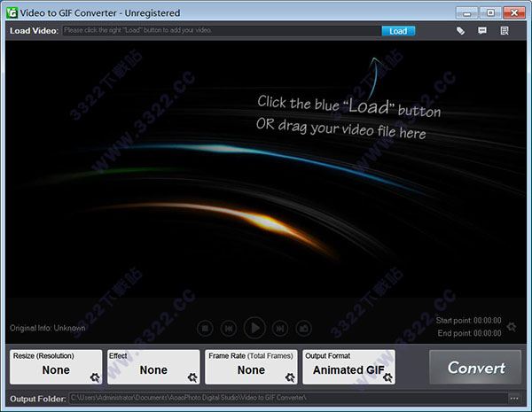Open the tag/register icon
Image resolution: width=532 pixels, height=412 pixels.
(460, 31)
